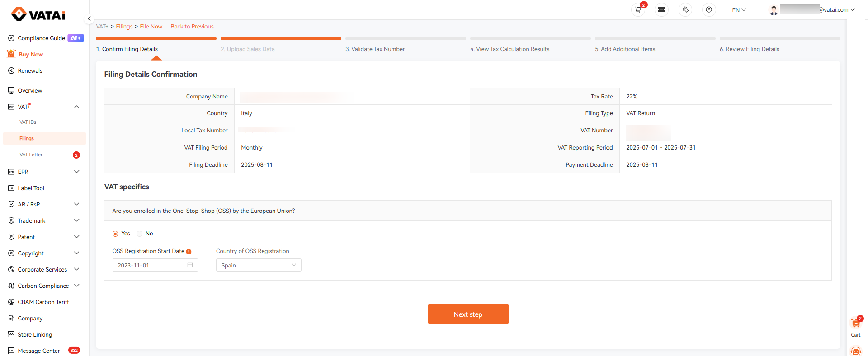Select No for OSS enrollment
This screenshot has height=356, width=868.
[x=140, y=234]
